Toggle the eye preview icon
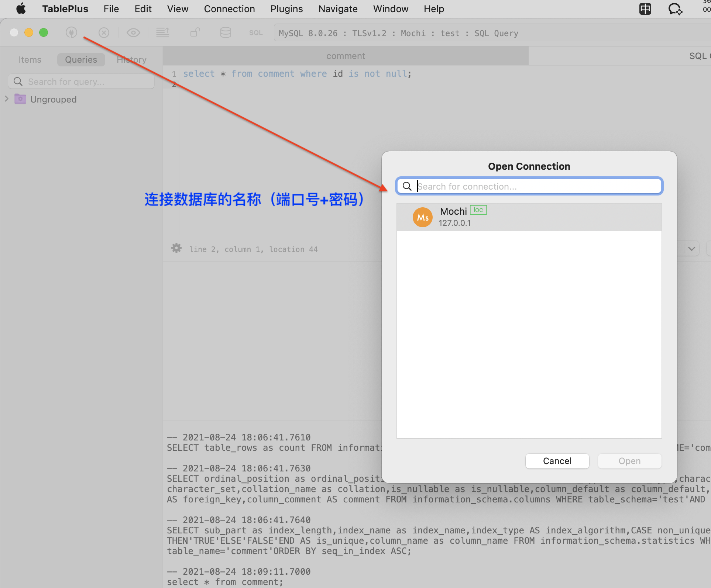Viewport: 711px width, 588px height. (133, 32)
